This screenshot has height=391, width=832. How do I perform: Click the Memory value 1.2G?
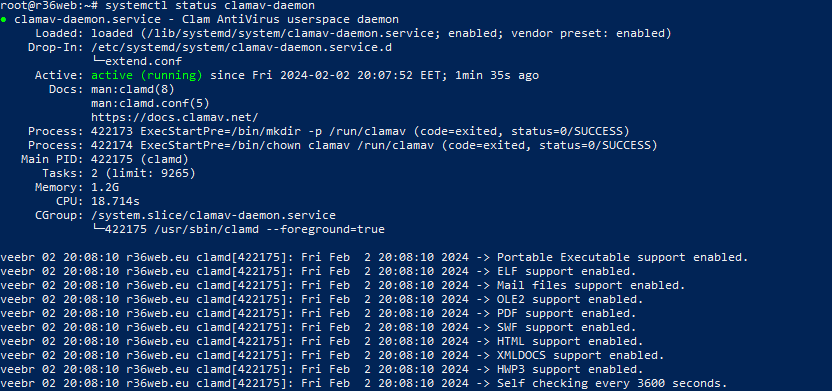click(x=105, y=187)
